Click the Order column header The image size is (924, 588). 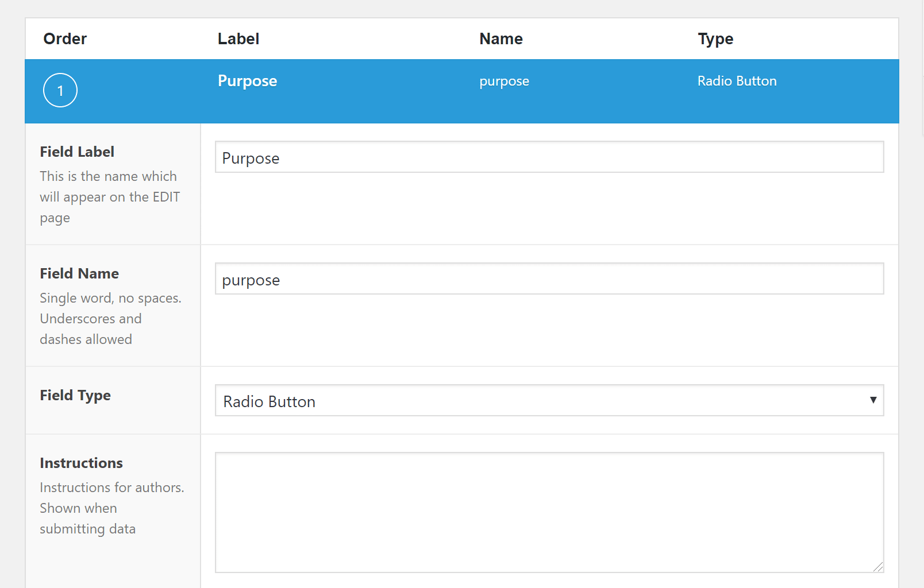(x=64, y=38)
